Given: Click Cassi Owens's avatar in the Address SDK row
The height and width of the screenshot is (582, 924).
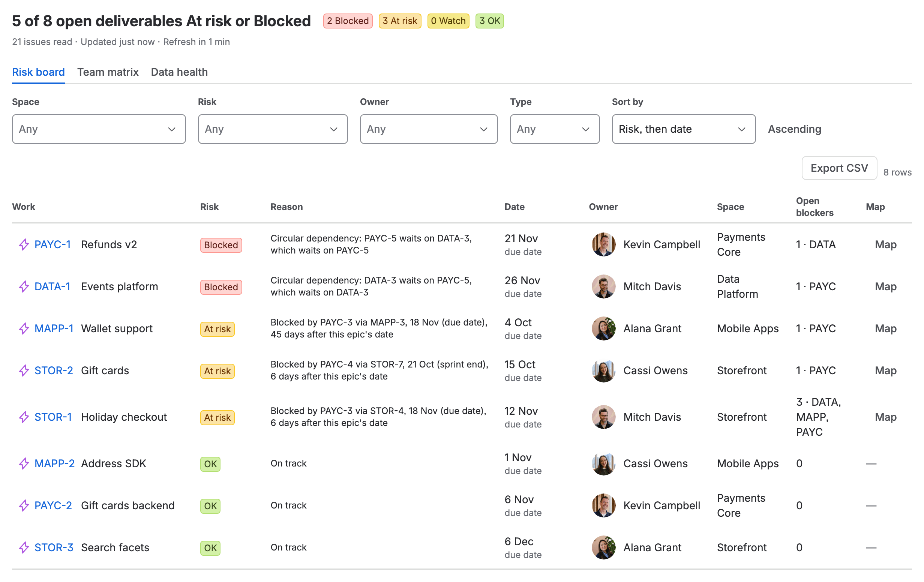Looking at the screenshot, I should click(x=604, y=463).
